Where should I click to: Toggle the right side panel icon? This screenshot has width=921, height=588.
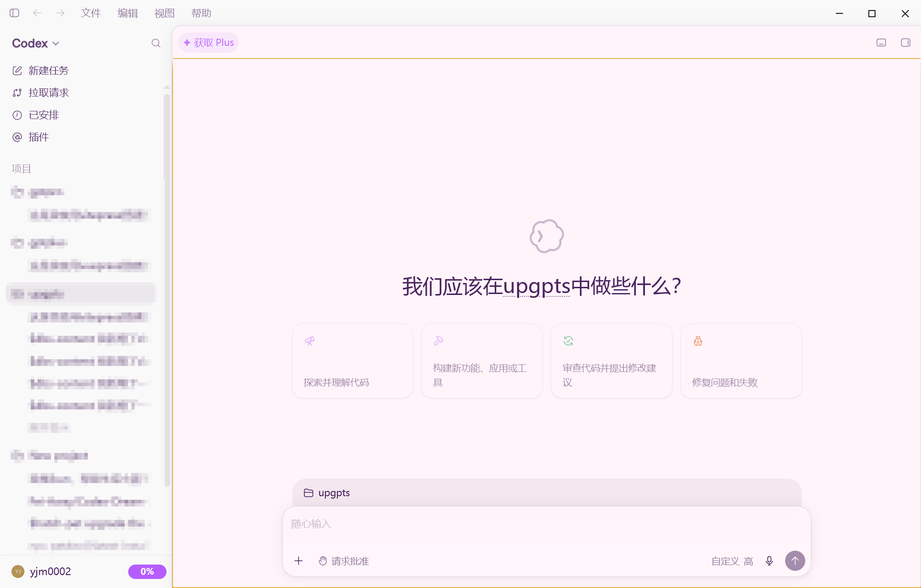906,43
